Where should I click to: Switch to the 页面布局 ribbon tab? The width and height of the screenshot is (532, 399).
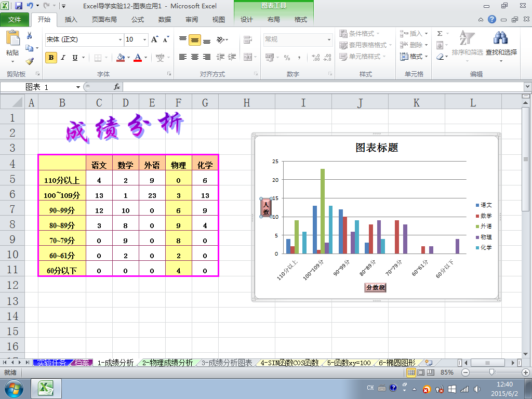104,20
